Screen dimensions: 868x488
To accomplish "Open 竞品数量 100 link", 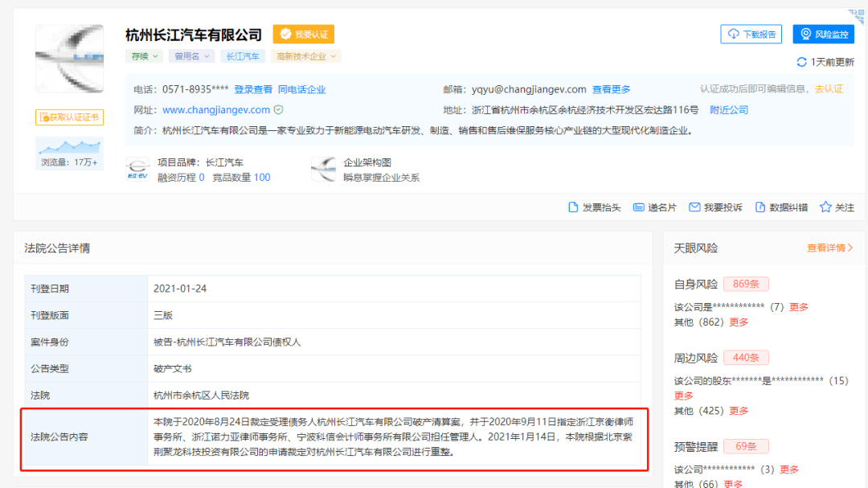I will (241, 177).
